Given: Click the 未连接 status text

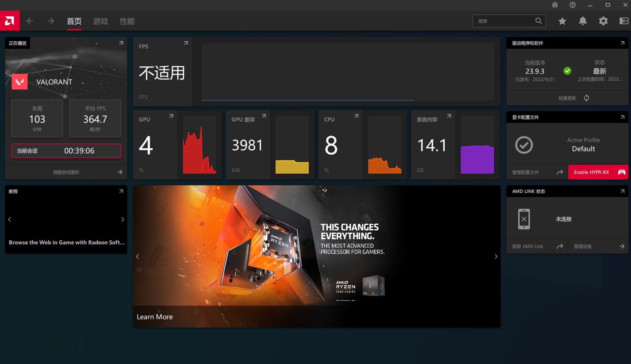Looking at the screenshot, I should click(x=564, y=219).
